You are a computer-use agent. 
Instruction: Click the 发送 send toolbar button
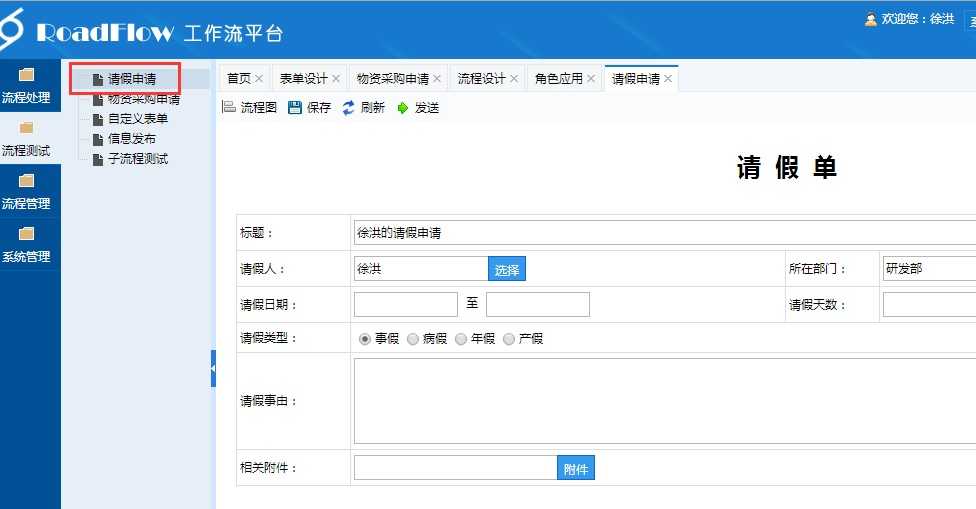tap(418, 108)
